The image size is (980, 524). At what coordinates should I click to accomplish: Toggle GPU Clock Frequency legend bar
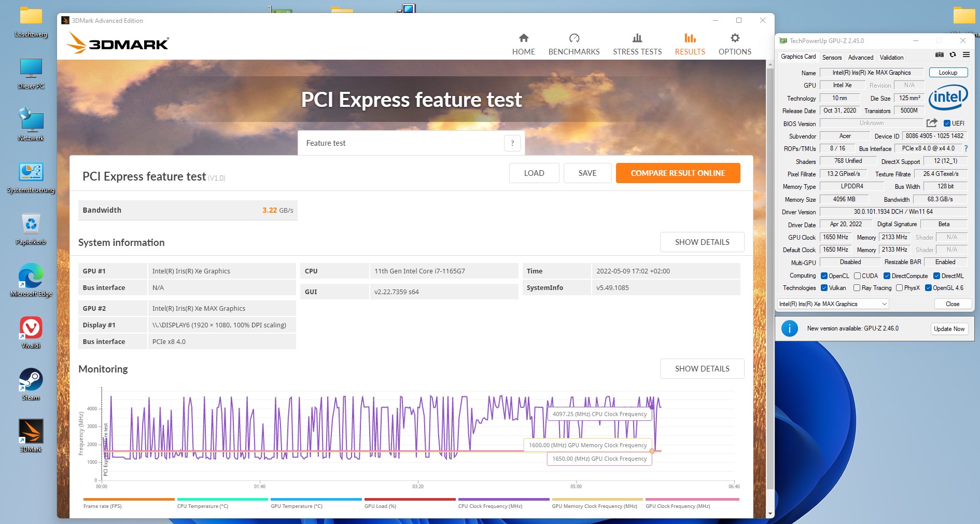(x=692, y=500)
